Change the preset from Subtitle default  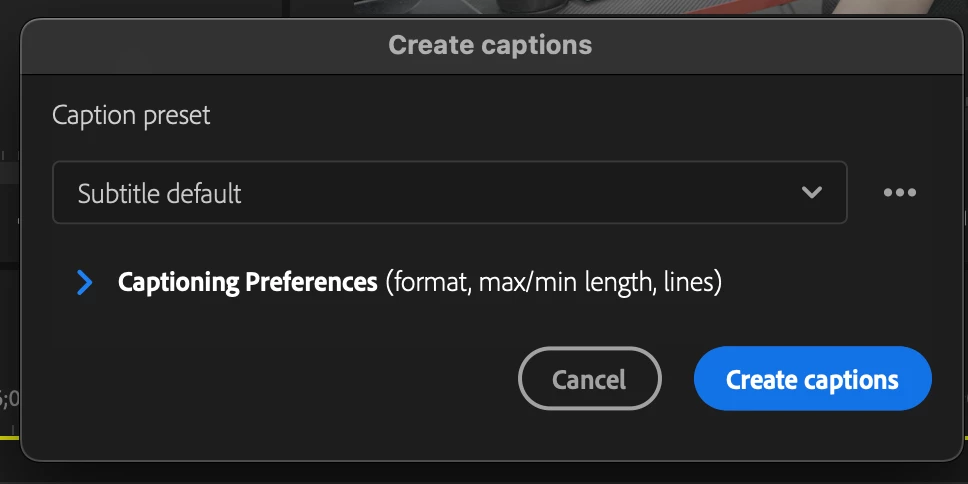tap(449, 193)
